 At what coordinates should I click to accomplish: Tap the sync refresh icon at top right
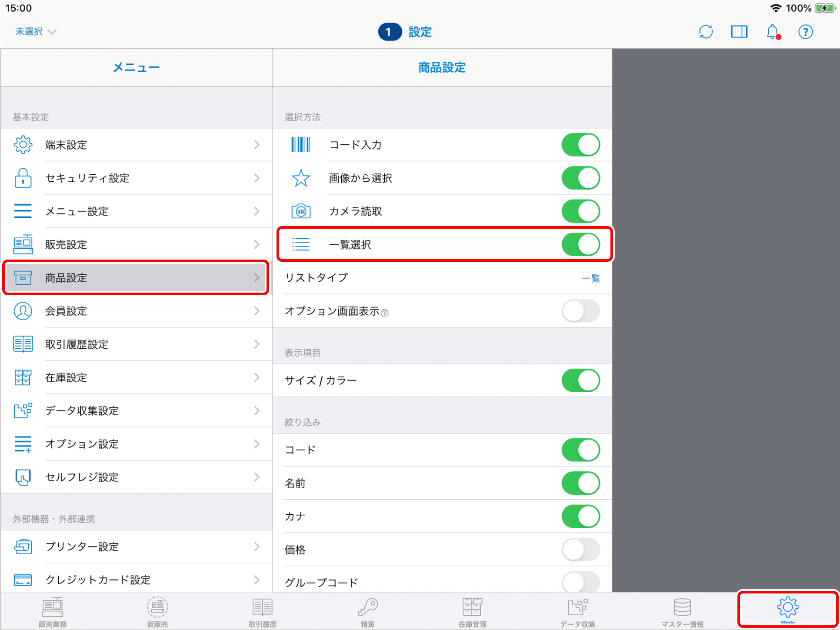(x=706, y=31)
